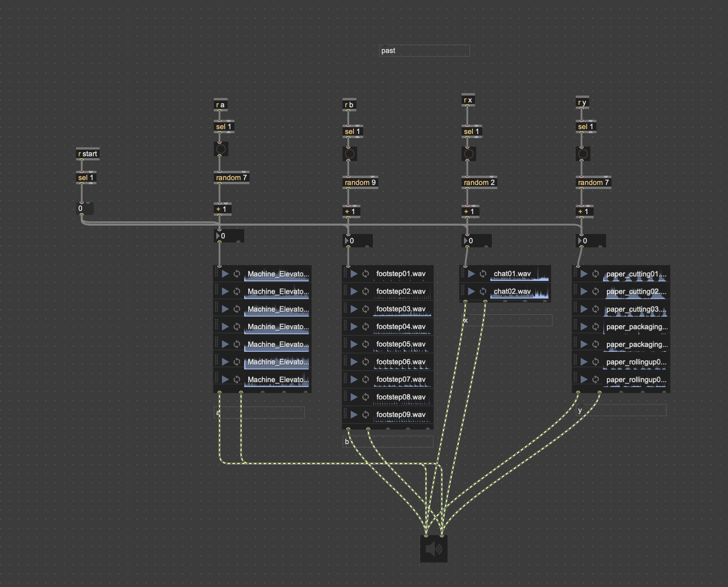Trigger the bang button under r b
The height and width of the screenshot is (587, 728).
(x=349, y=154)
